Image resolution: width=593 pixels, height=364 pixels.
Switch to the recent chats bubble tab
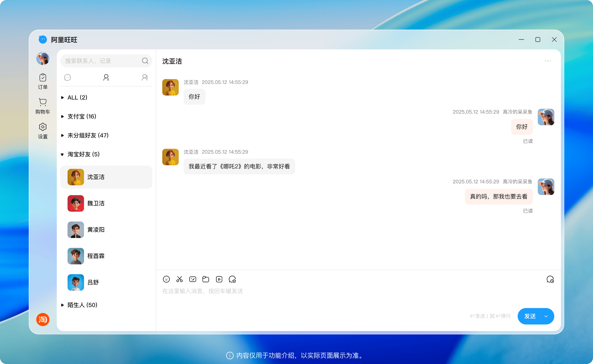(68, 78)
